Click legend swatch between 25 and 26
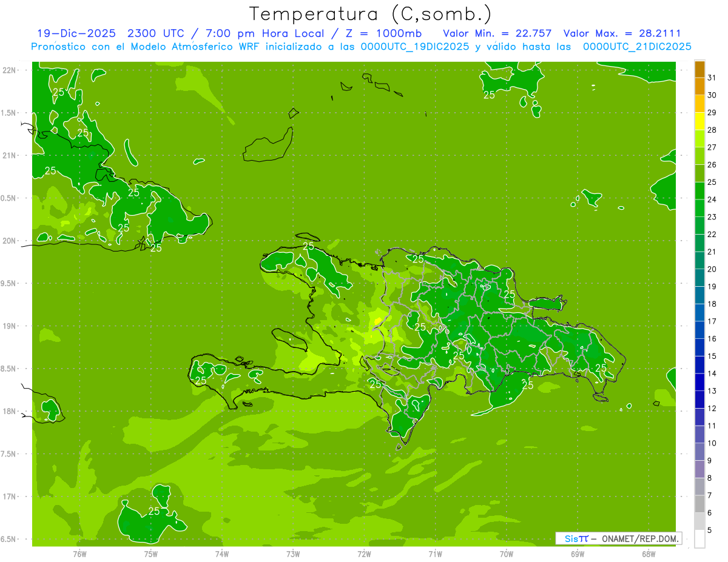Screen dimensions: 728x562 [x=699, y=173]
